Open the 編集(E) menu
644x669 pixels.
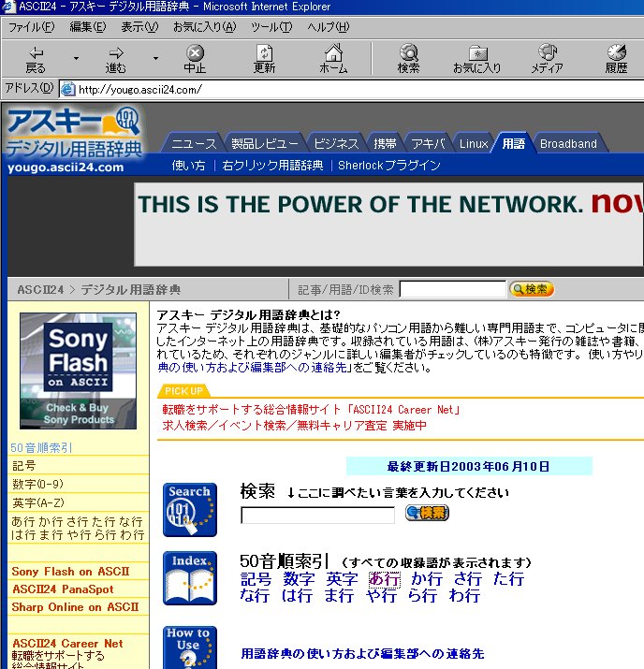[x=87, y=27]
